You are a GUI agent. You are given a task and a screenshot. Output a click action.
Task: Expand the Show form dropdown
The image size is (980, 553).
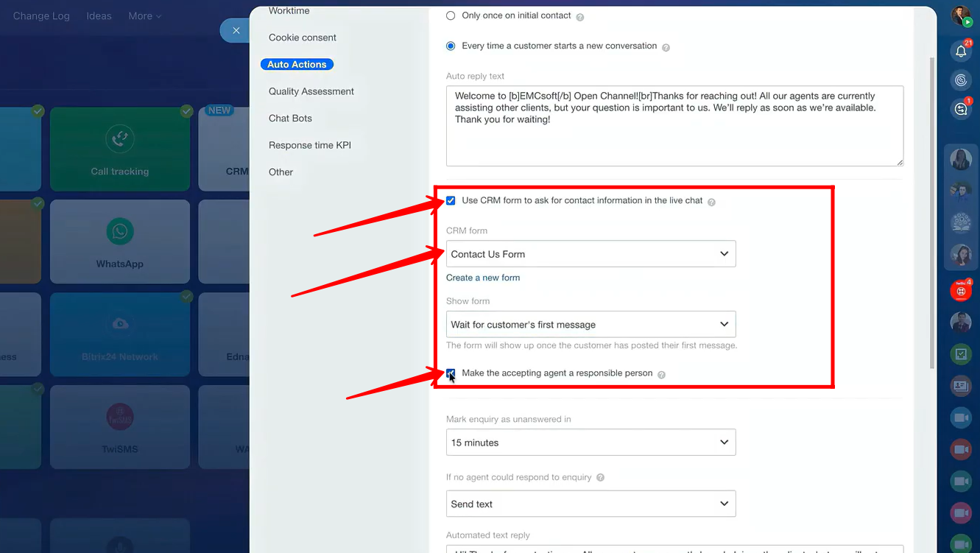click(x=591, y=325)
